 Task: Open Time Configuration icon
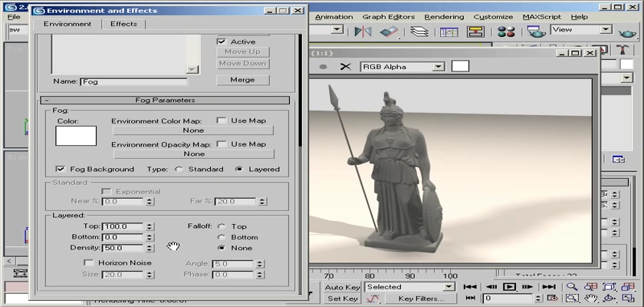click(x=553, y=298)
